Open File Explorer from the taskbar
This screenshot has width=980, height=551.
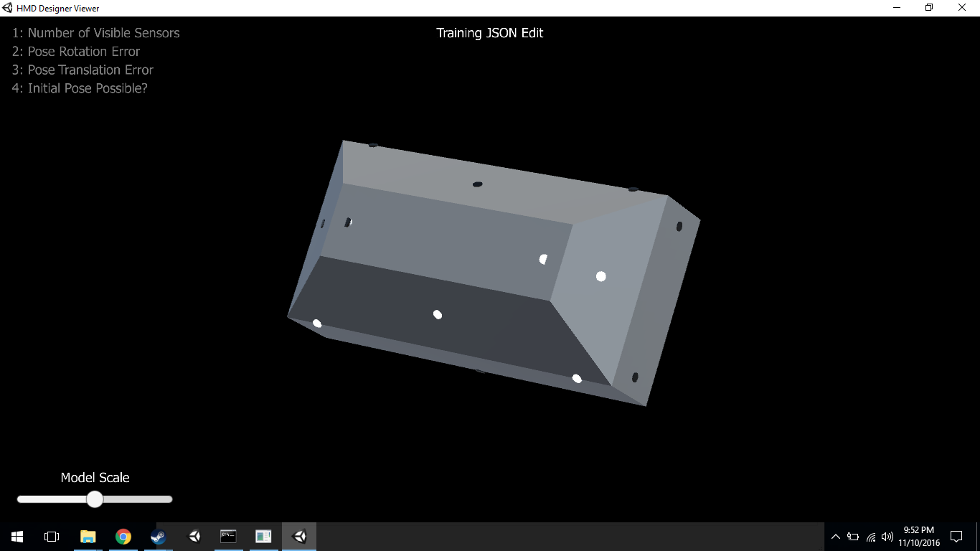tap(88, 537)
